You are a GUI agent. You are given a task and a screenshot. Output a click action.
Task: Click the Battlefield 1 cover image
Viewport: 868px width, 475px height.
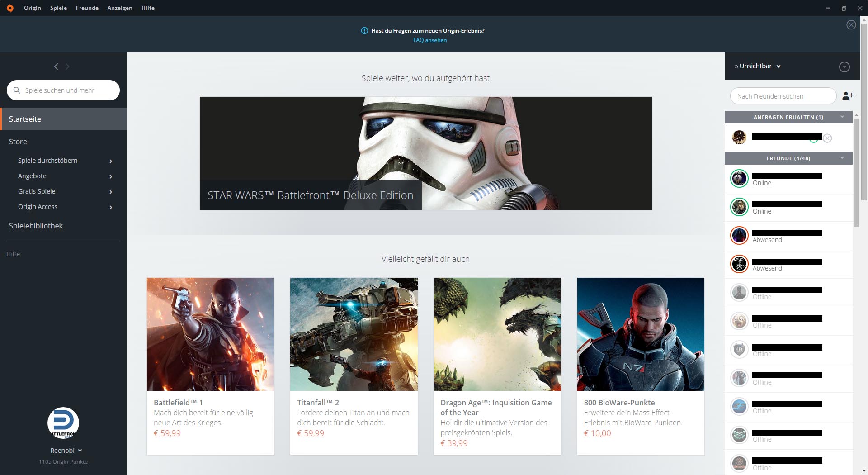(x=210, y=334)
